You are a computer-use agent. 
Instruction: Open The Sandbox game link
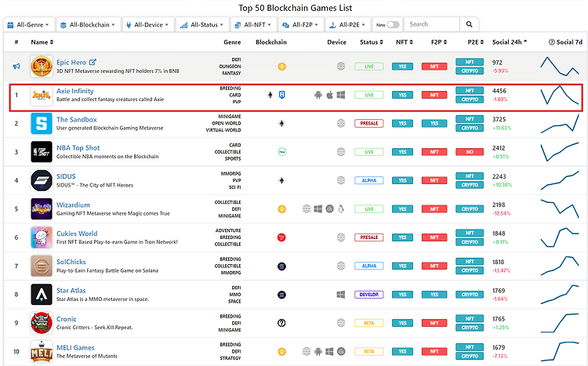click(x=77, y=119)
